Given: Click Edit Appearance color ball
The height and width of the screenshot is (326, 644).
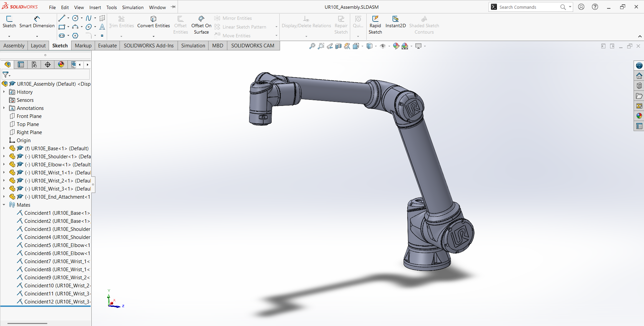Looking at the screenshot, I should click(x=396, y=46).
